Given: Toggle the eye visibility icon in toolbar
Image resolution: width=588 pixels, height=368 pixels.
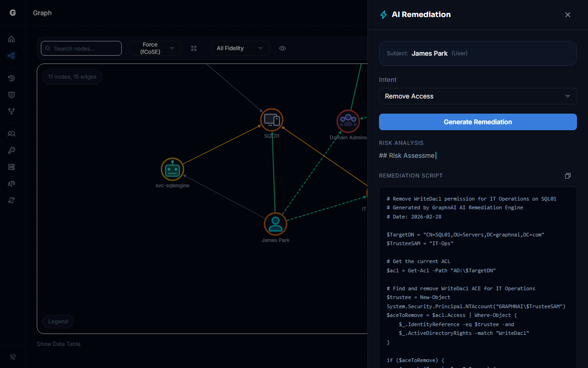Looking at the screenshot, I should [283, 48].
